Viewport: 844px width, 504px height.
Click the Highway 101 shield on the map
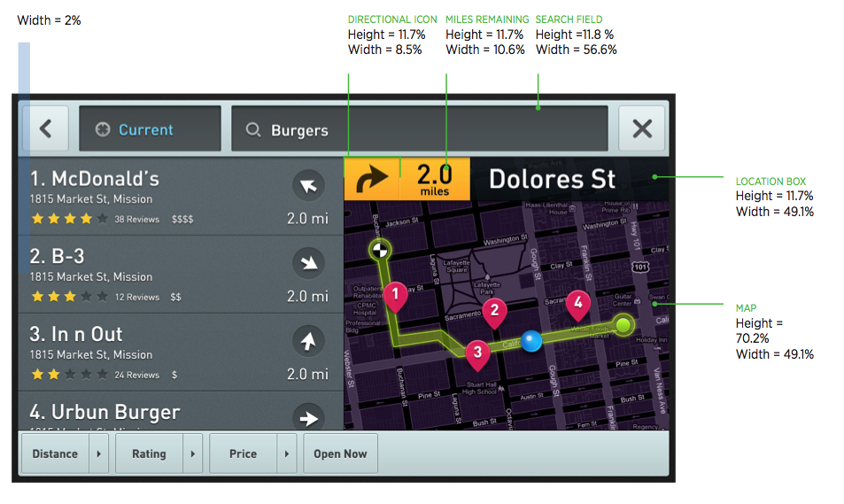coord(640,268)
